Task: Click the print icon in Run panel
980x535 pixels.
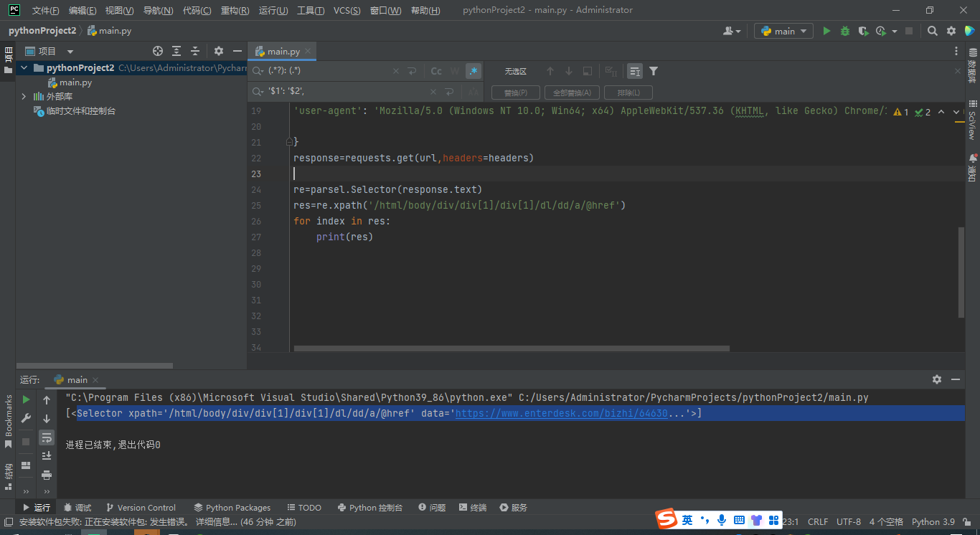Action: [x=47, y=475]
